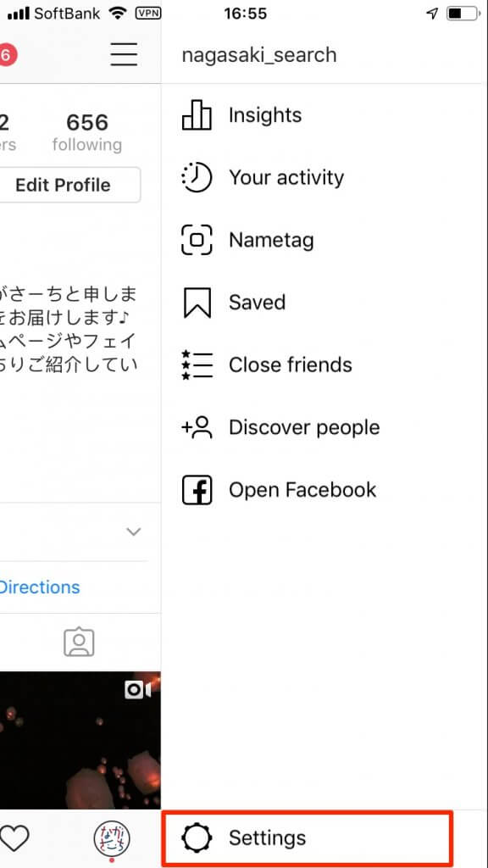This screenshot has width=488, height=868.
Task: Open the Directions link
Action: coord(40,587)
